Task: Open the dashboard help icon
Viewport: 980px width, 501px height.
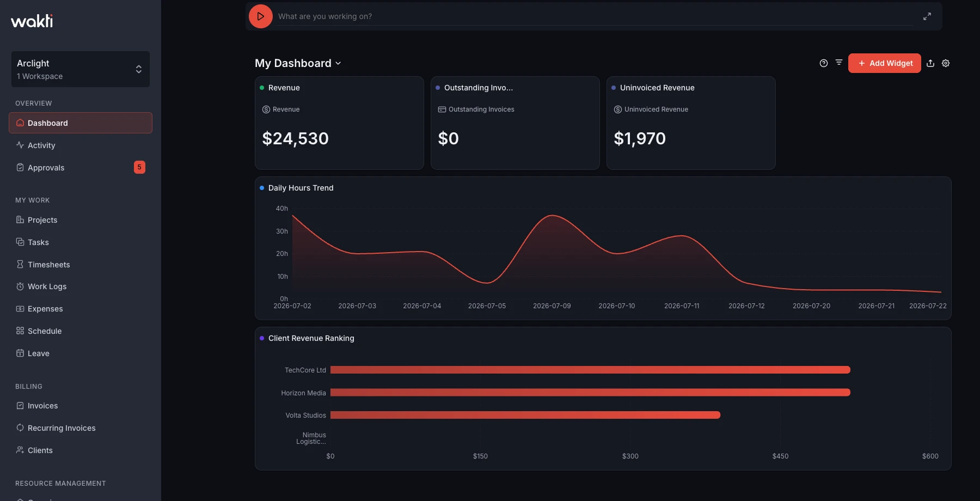Action: click(x=824, y=63)
